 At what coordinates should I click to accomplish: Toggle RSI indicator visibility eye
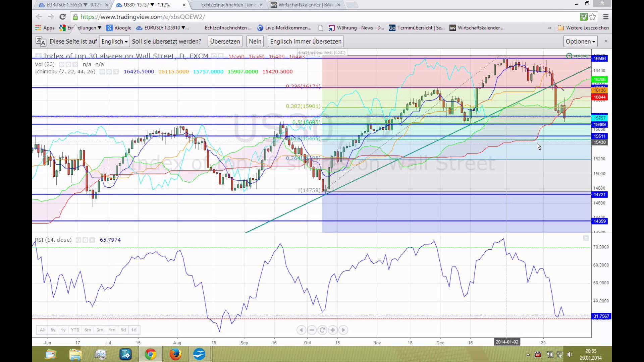(78, 240)
